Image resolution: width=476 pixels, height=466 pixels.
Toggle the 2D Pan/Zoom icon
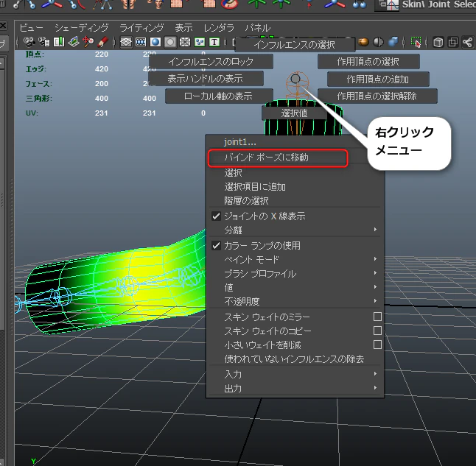pos(88,42)
